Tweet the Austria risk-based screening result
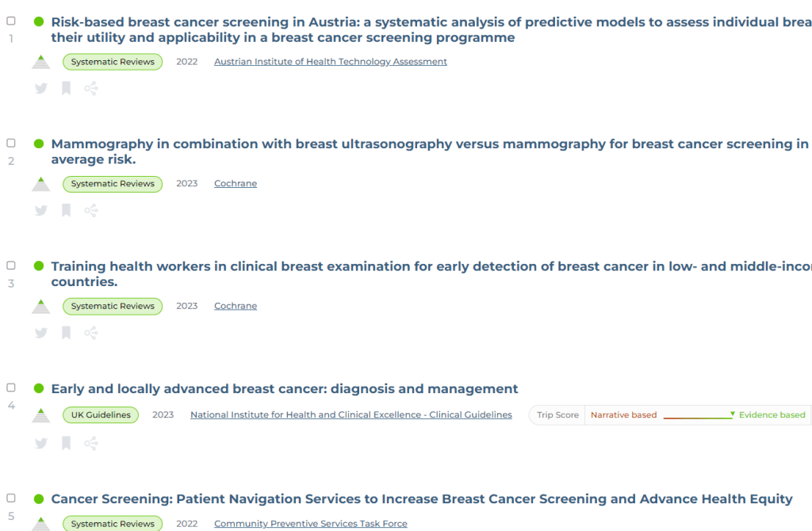The image size is (812, 531). pos(41,89)
